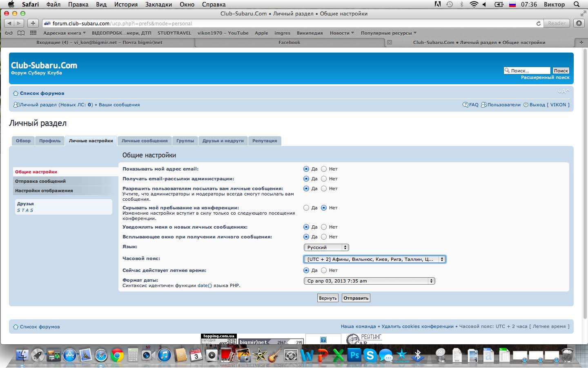This screenshot has height=368, width=588.
Task: Click the Reading List glasses icon
Action: [x=9, y=33]
